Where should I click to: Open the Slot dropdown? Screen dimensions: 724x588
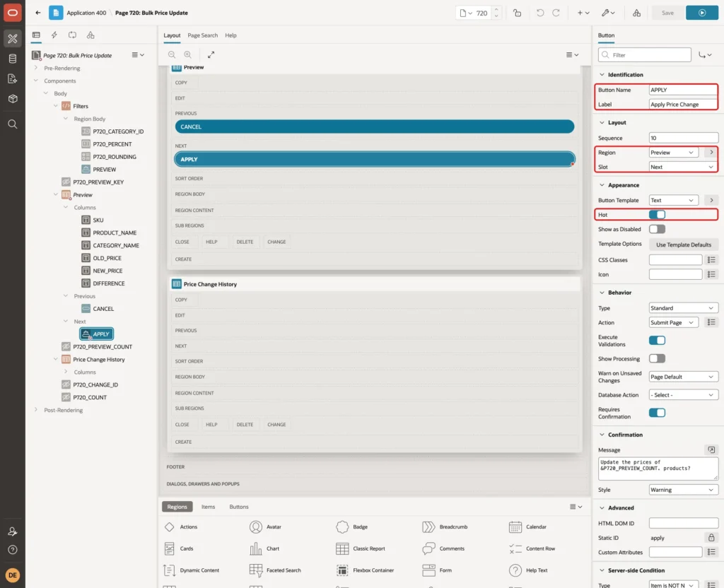point(682,167)
